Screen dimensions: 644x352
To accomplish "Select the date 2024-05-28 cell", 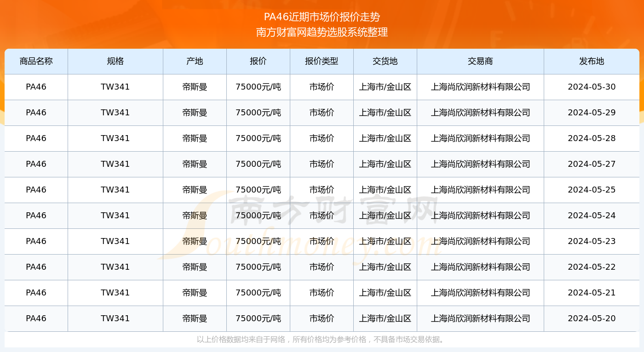I will [x=592, y=138].
